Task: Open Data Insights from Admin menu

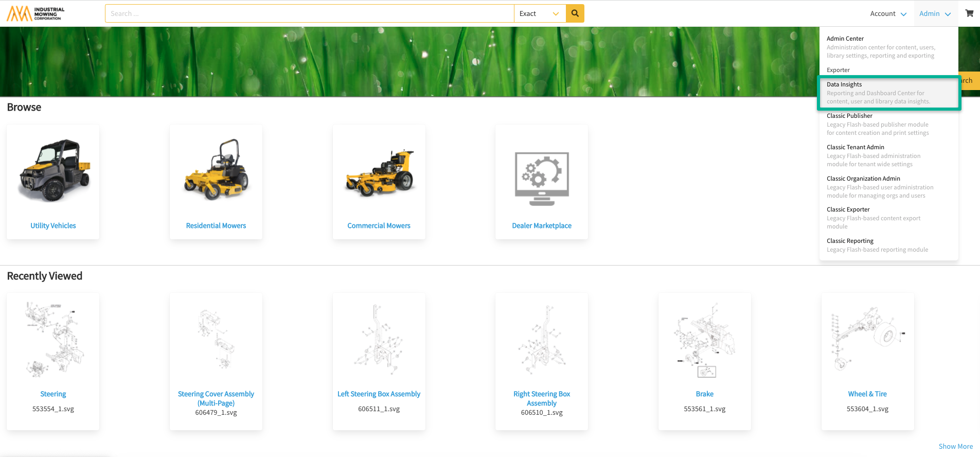Action: click(x=844, y=84)
